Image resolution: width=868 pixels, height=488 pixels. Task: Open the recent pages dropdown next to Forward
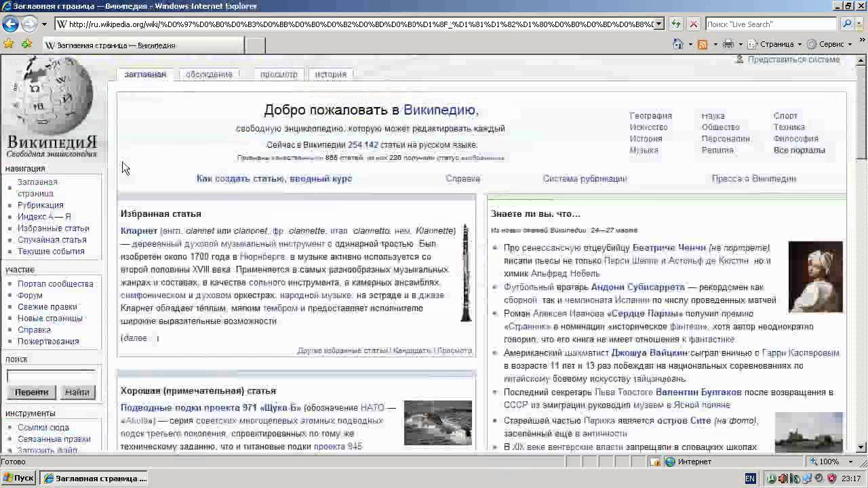tap(45, 24)
